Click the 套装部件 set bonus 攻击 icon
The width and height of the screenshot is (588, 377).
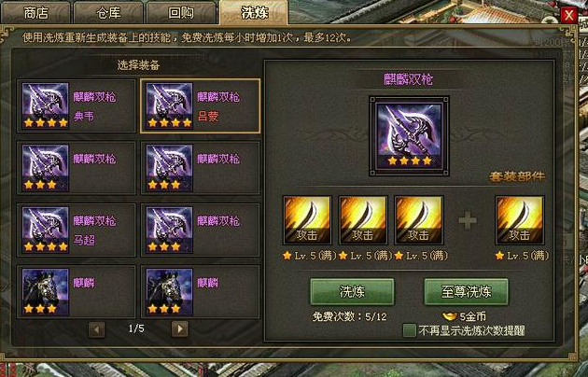click(x=519, y=220)
